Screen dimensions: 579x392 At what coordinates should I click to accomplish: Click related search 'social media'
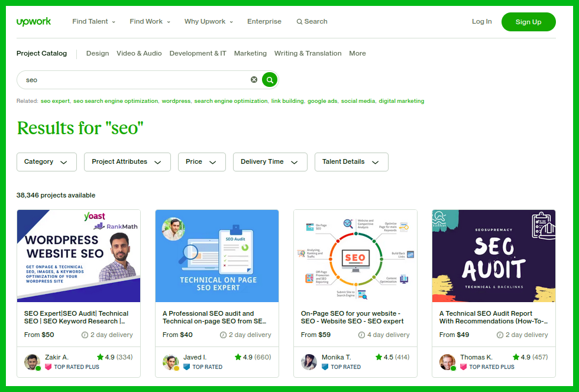pyautogui.click(x=358, y=101)
